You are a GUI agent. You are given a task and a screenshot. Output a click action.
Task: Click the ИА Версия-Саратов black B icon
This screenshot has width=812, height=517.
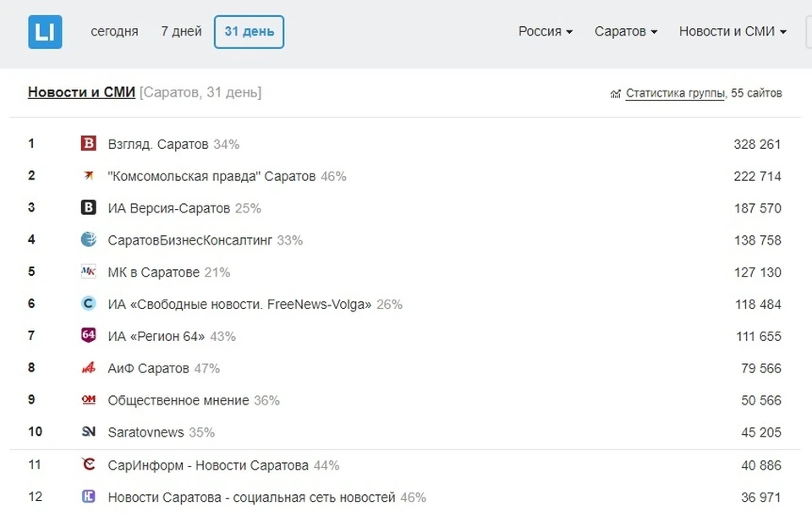tap(89, 207)
